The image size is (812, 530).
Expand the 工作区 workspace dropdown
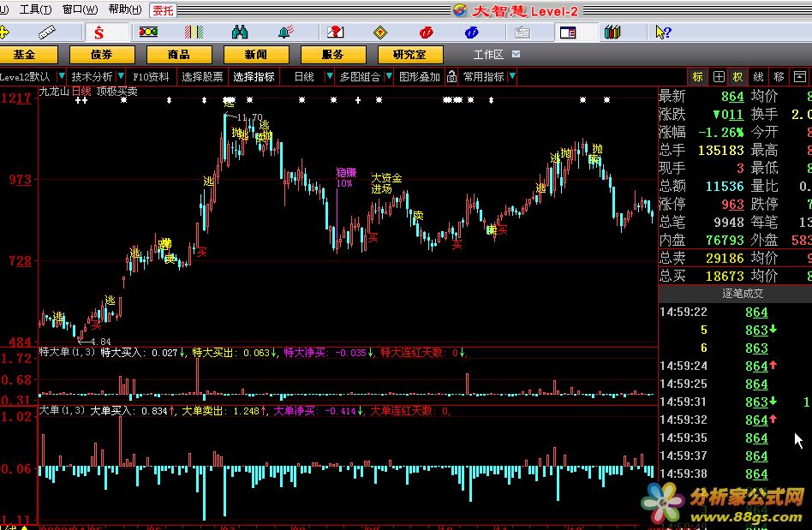point(516,54)
